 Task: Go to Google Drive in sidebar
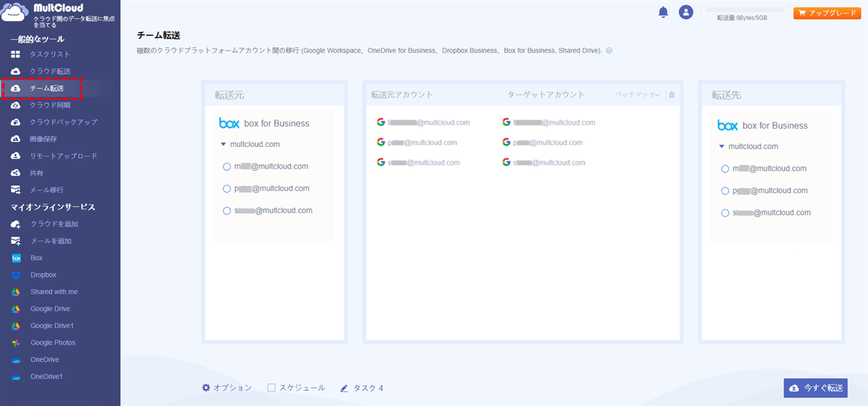pyautogui.click(x=51, y=309)
